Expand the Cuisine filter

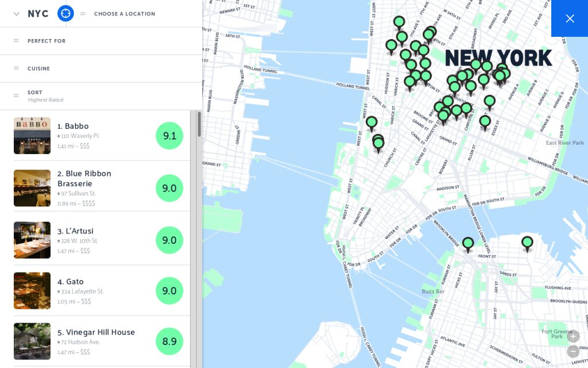(38, 68)
